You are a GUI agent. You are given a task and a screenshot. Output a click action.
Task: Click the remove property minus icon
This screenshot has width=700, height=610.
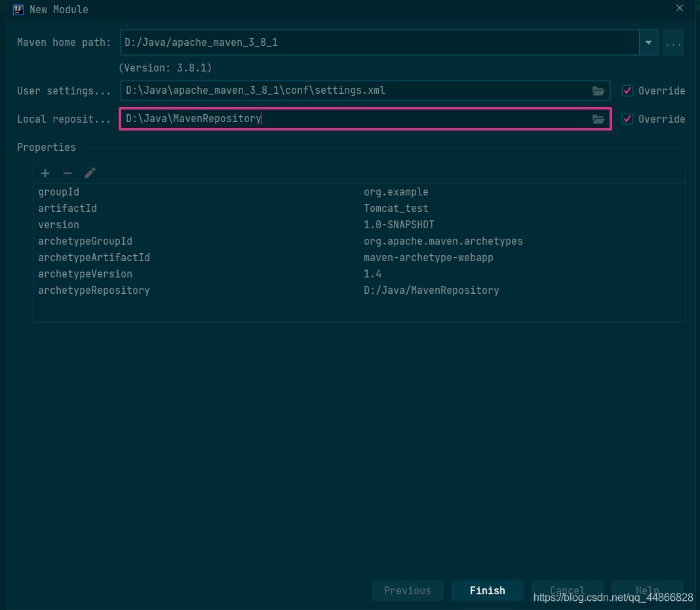(x=68, y=173)
